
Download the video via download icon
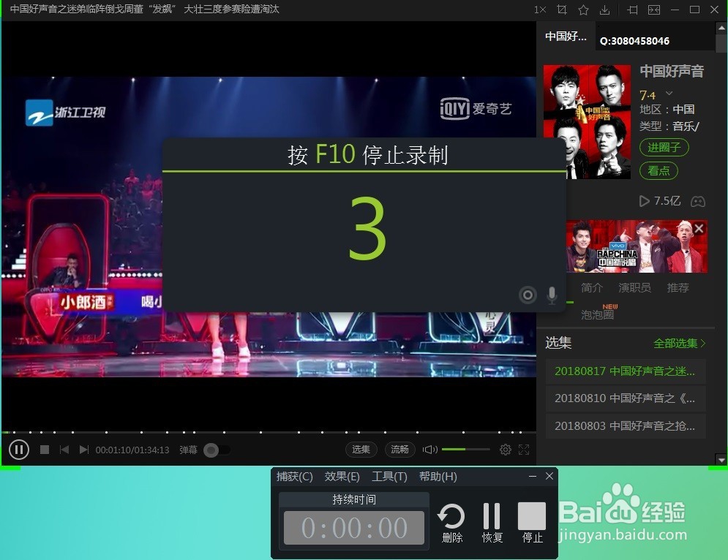pyautogui.click(x=604, y=10)
